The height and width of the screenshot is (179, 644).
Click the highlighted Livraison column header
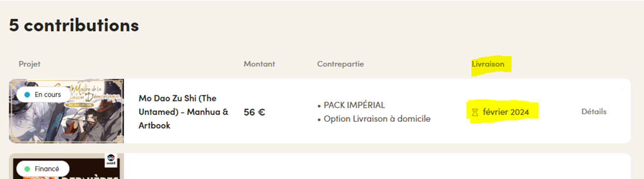click(488, 64)
